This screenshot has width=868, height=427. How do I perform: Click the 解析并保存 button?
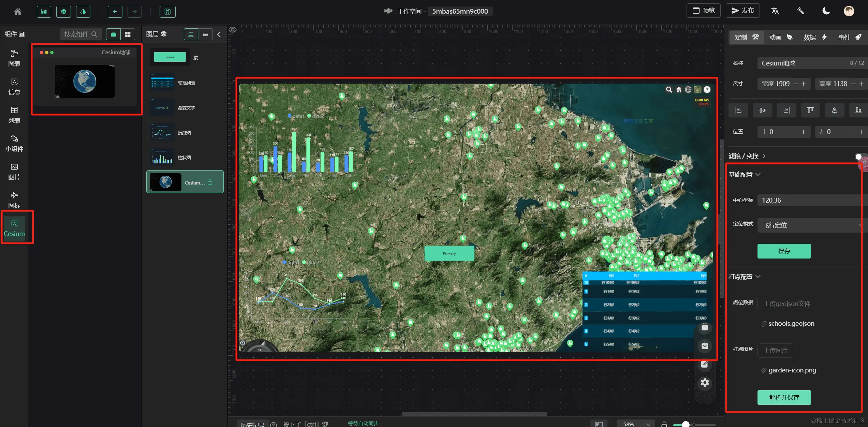point(784,397)
